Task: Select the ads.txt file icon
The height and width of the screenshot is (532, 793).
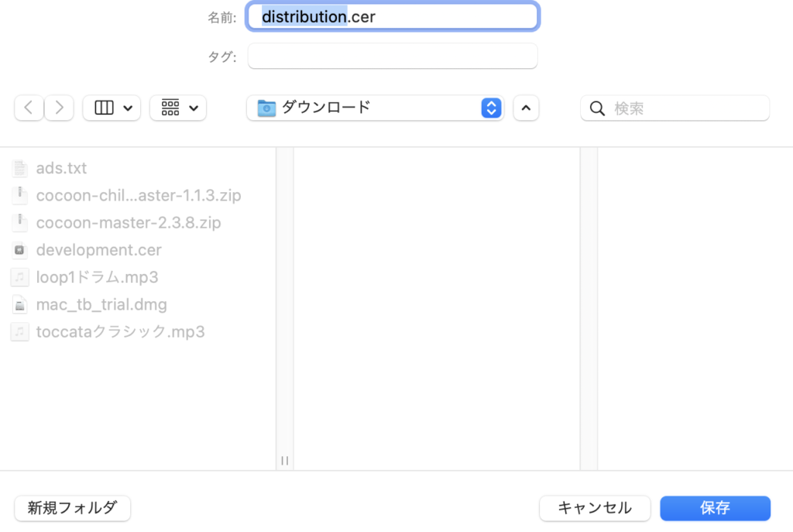Action: (x=20, y=168)
